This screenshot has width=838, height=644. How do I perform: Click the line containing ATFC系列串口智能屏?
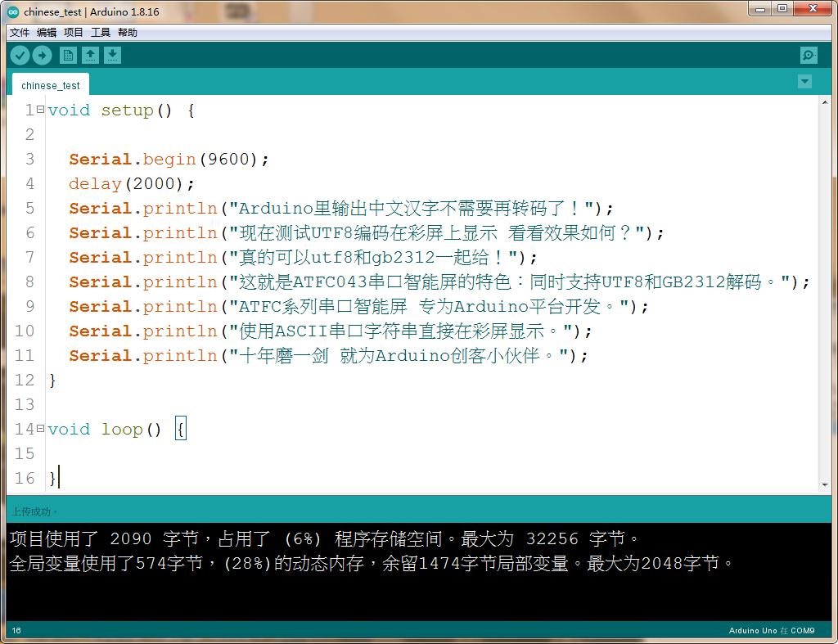[358, 307]
